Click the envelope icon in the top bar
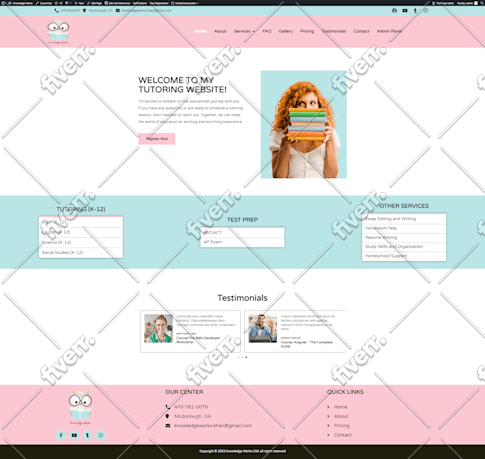 [118, 11]
